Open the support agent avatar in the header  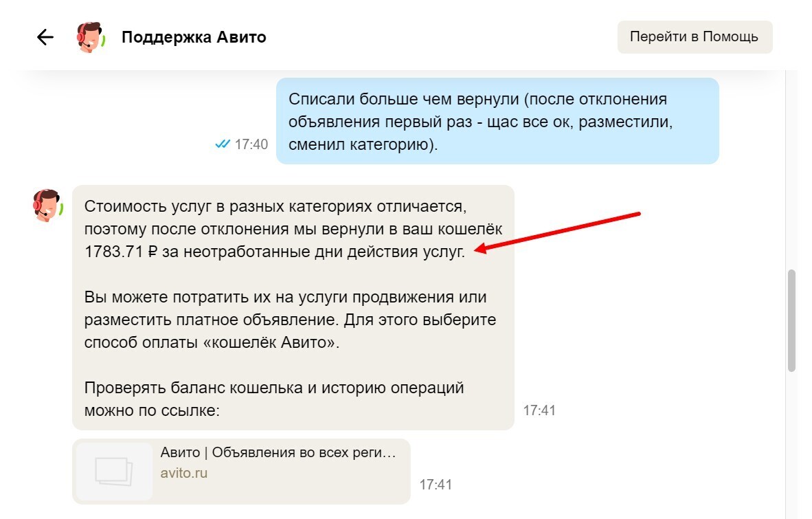91,37
